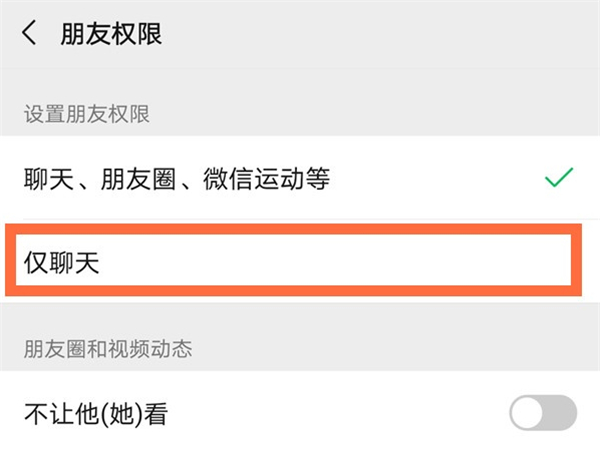Tap the back arrow icon
Viewport: 600px width, 450px height.
pyautogui.click(x=30, y=33)
